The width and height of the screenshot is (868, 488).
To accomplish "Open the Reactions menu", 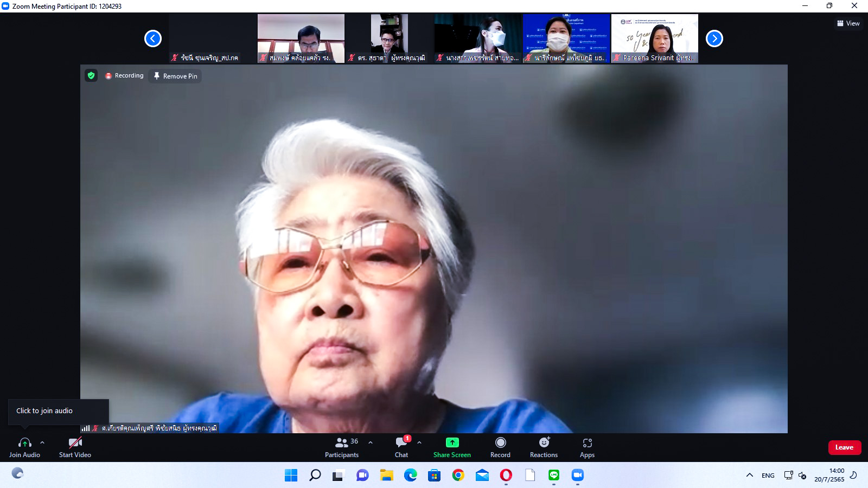I will point(544,447).
